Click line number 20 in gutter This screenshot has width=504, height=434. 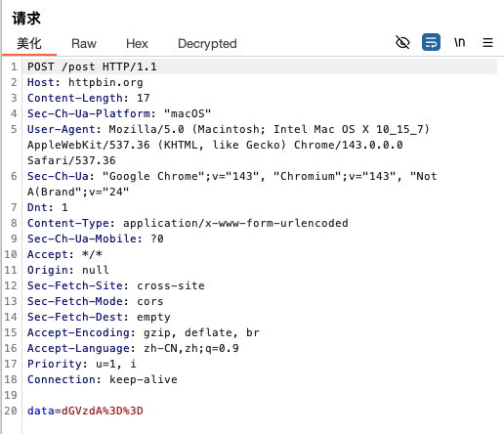tap(11, 411)
